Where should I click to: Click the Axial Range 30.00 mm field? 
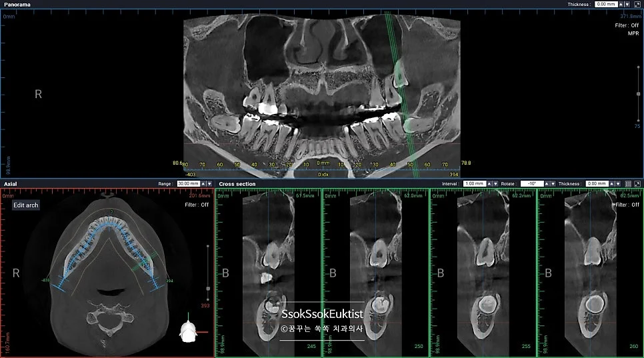tap(188, 184)
